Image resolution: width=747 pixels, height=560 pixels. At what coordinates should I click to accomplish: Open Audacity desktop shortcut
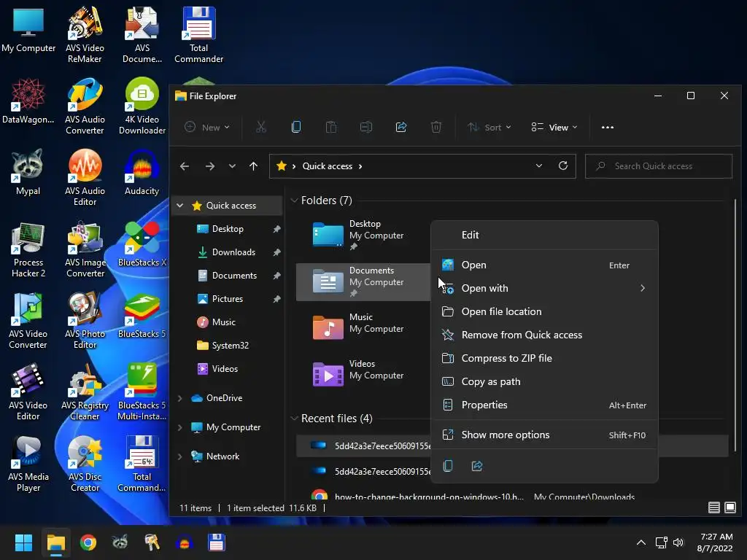click(142, 172)
